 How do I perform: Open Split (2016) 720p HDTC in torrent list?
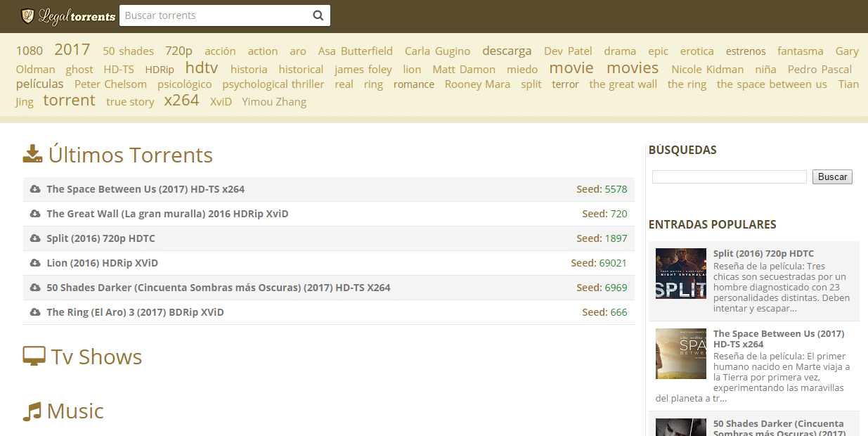tap(101, 238)
